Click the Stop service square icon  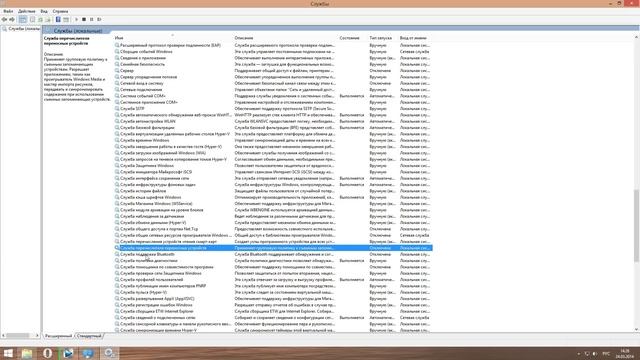click(x=84, y=19)
